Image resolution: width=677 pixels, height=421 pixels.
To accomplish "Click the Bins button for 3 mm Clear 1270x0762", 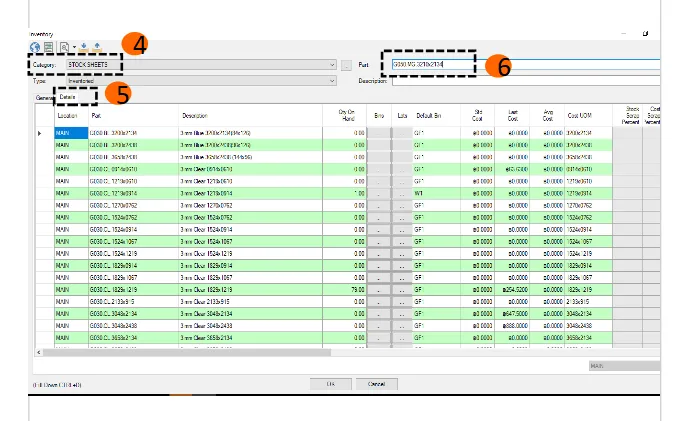I will [379, 206].
